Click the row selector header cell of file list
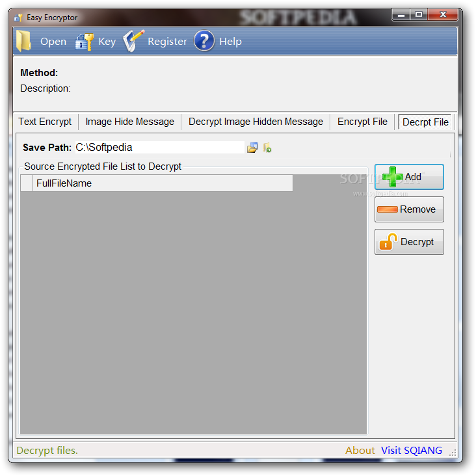Image resolution: width=476 pixels, height=476 pixels. tap(27, 183)
